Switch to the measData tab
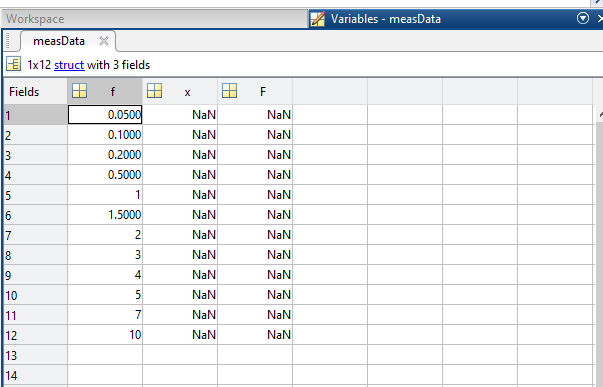The height and width of the screenshot is (387, 603). [x=59, y=41]
